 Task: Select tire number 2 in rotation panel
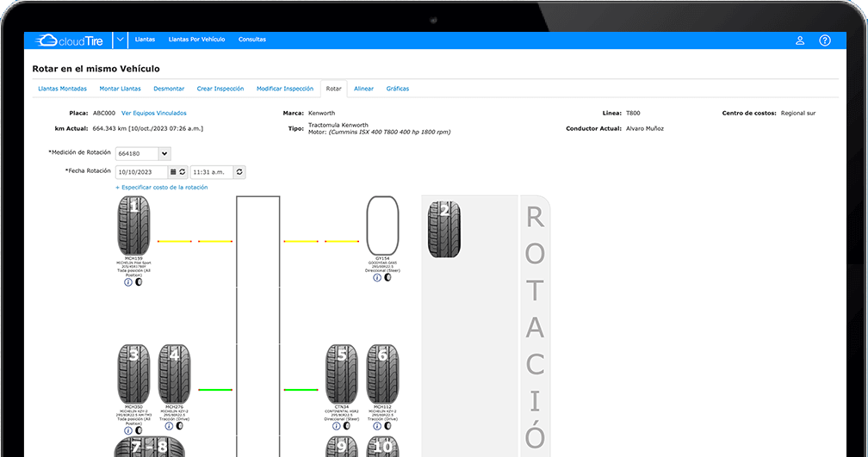(444, 230)
